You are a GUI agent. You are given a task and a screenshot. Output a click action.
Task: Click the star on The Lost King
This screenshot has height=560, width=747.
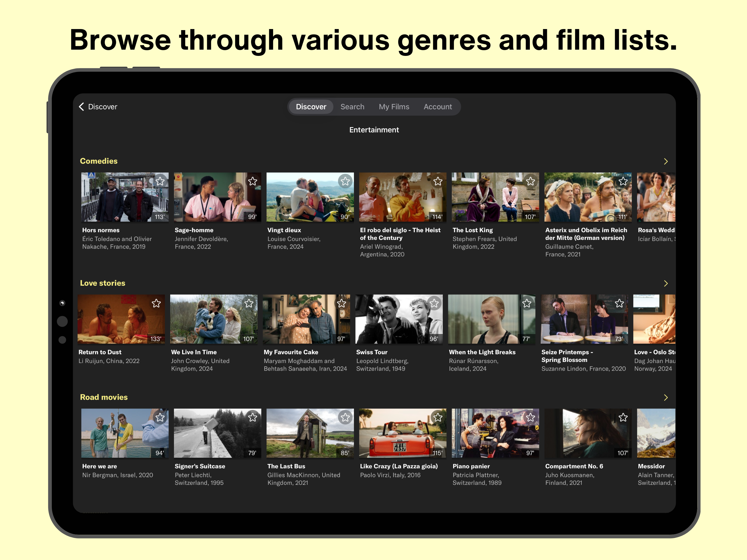[x=530, y=181]
